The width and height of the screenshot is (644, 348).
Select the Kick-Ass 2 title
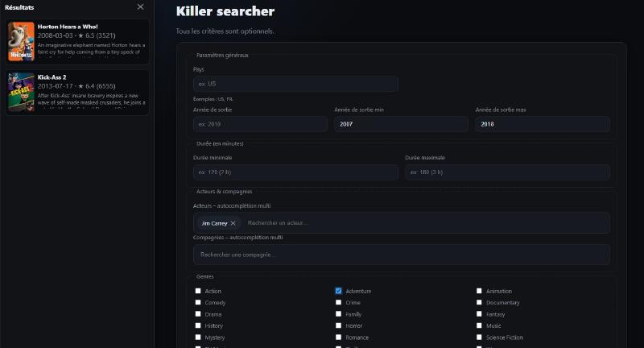(x=52, y=77)
